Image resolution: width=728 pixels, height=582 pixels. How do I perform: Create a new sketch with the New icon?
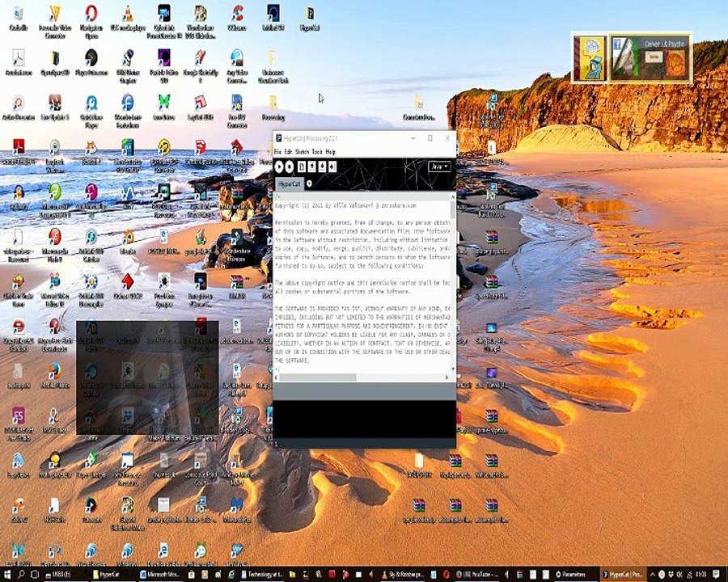tap(302, 167)
